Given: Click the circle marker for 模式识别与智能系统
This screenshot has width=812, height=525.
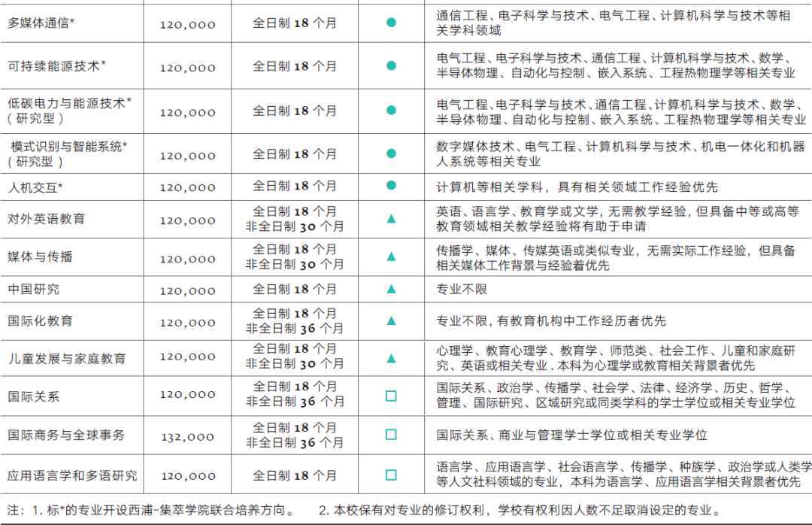Looking at the screenshot, I should click(392, 152).
